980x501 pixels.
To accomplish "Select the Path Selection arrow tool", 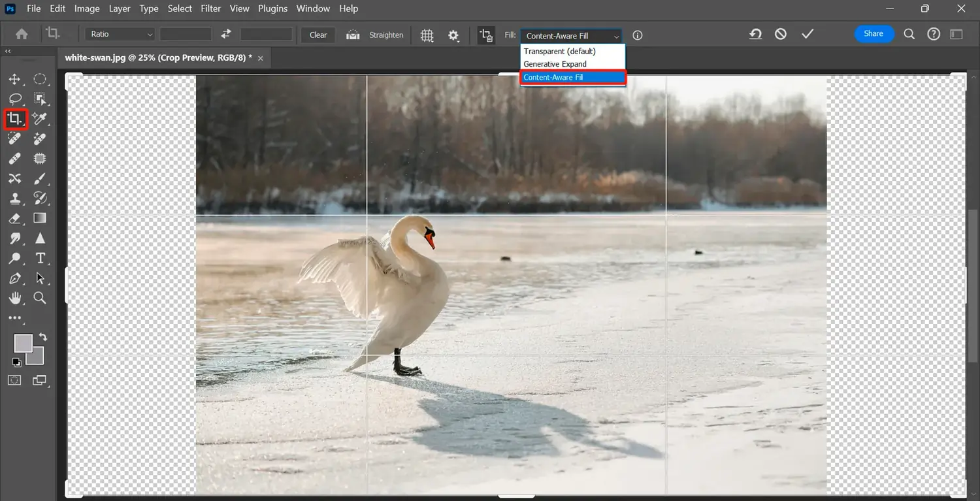I will [40, 278].
